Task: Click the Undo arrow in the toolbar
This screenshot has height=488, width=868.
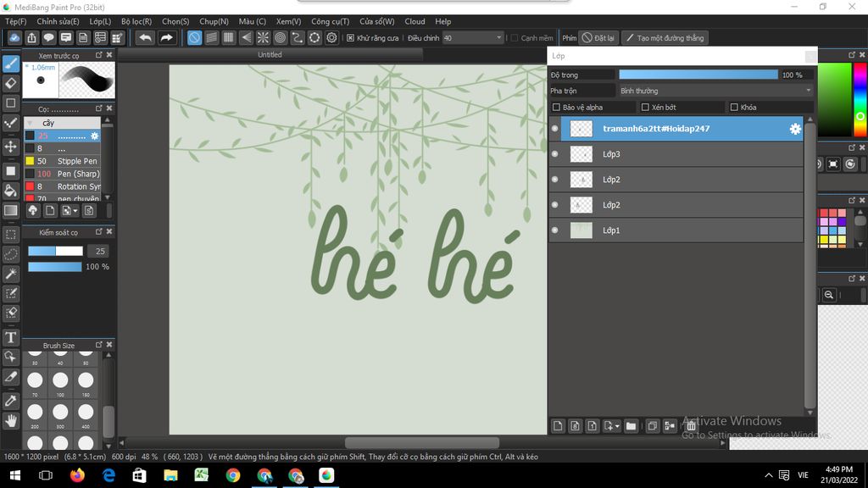Action: pos(145,37)
